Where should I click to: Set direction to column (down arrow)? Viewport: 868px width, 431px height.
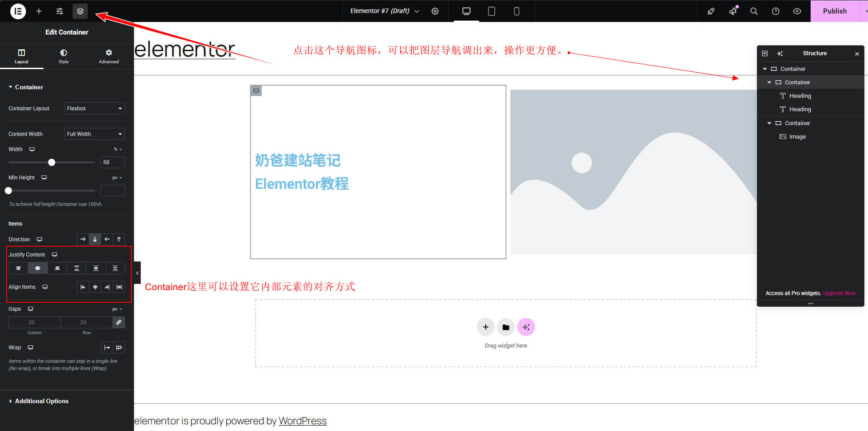[95, 239]
